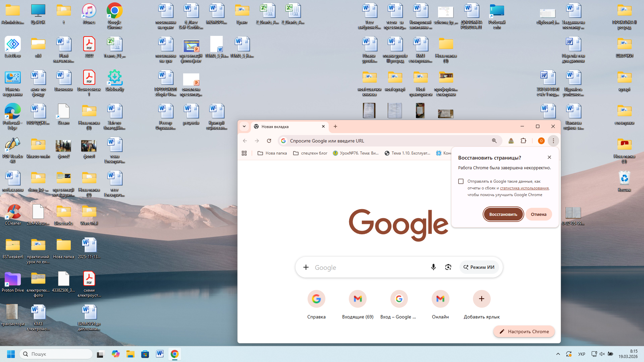Expand the tab search chevron

(244, 126)
